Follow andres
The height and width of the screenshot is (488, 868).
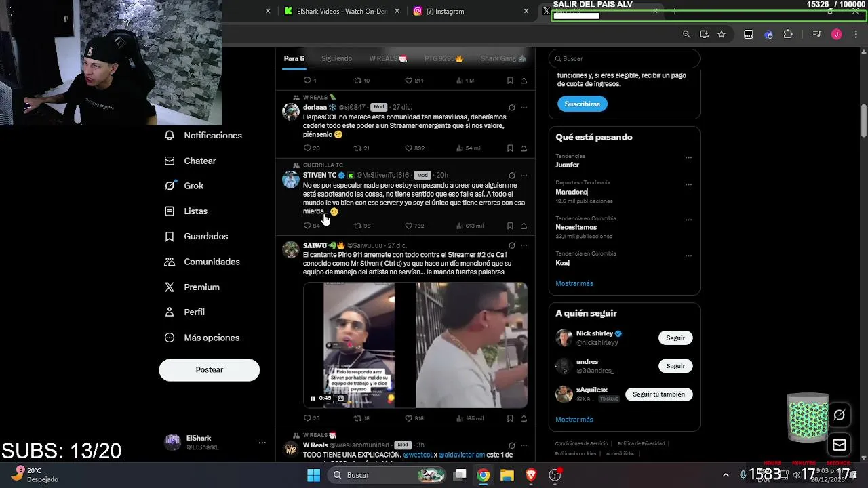(x=675, y=366)
